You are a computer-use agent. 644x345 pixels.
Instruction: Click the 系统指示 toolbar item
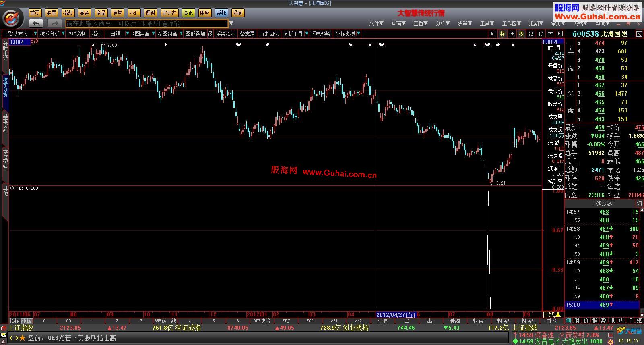pyautogui.click(x=225, y=34)
